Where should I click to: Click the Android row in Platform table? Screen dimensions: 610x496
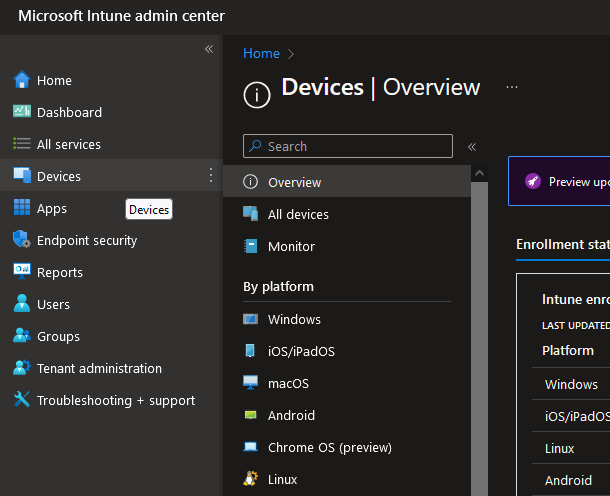click(x=571, y=480)
